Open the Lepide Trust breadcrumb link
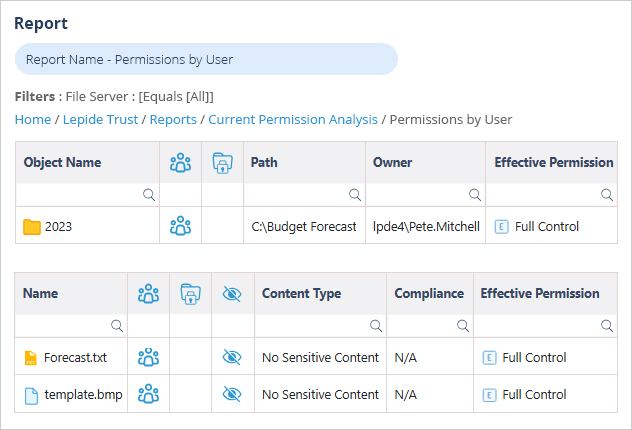The width and height of the screenshot is (632, 430). tap(100, 120)
